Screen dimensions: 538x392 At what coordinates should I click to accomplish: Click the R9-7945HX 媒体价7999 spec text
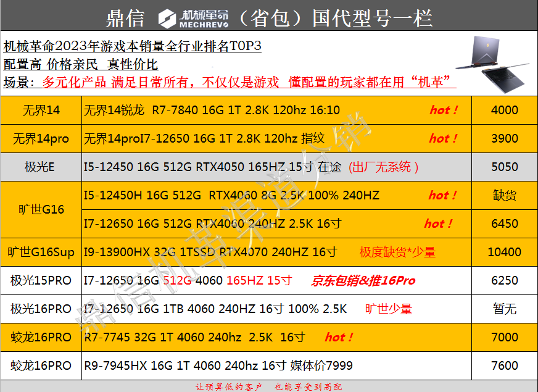pos(218,365)
